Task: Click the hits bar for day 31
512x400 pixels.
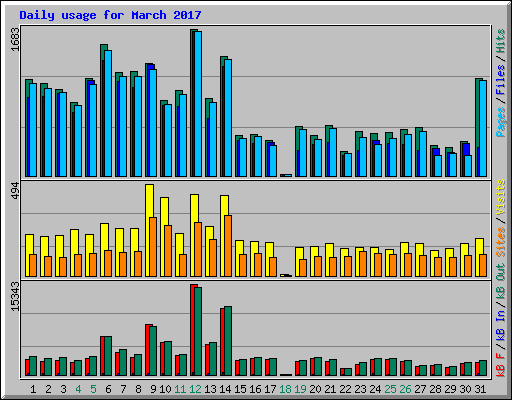Action: 479,127
